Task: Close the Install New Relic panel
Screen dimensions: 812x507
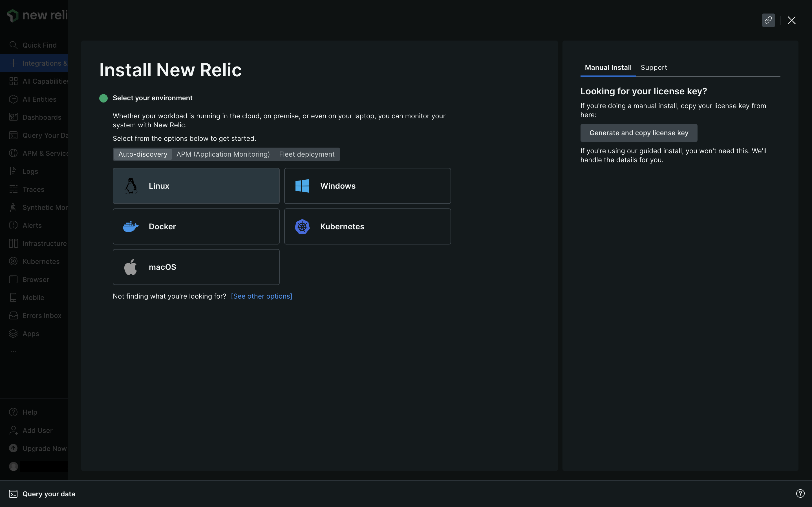Action: pyautogui.click(x=791, y=21)
